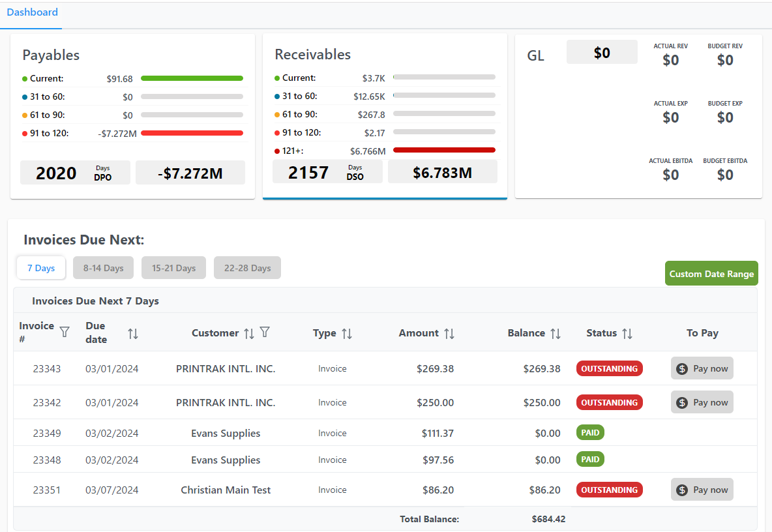Toggle the 22-28 Days range
This screenshot has width=772, height=532.
point(247,267)
